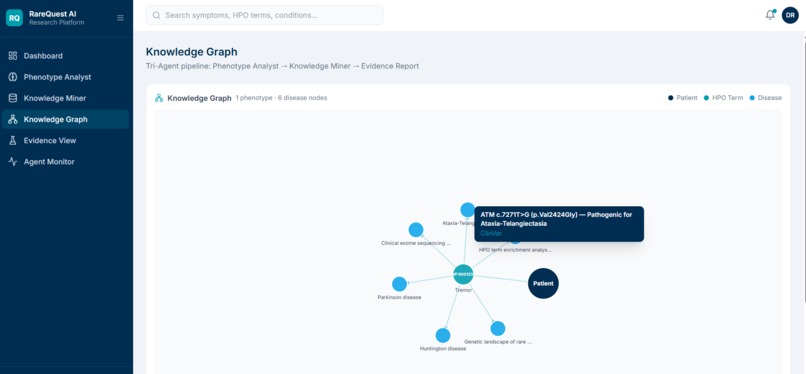Click the Dashboard grid icon
The width and height of the screenshot is (806, 374).
pyautogui.click(x=13, y=55)
